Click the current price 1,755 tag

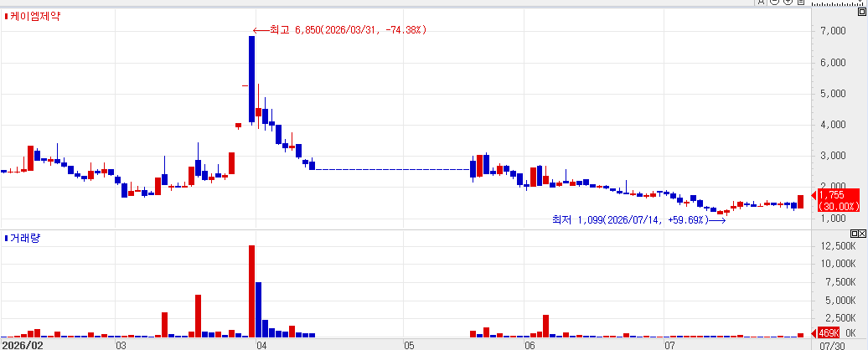(x=839, y=199)
